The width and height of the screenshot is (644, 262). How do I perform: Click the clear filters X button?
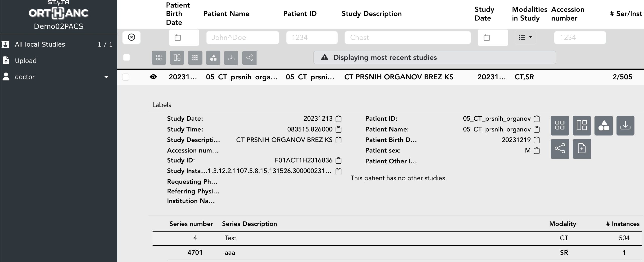[131, 37]
